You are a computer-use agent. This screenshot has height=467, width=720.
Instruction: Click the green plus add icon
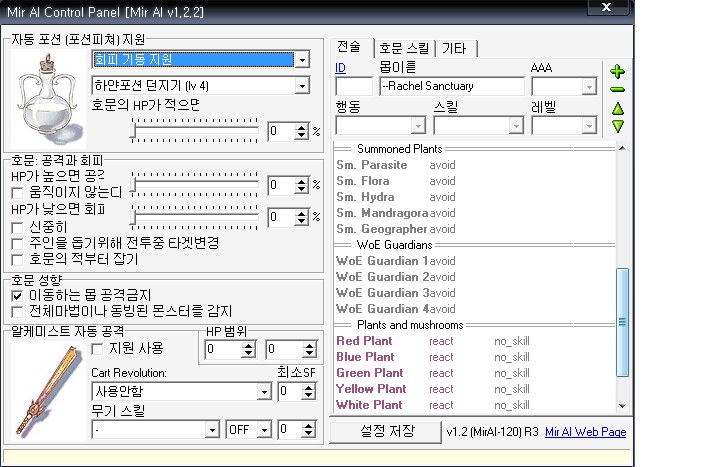click(618, 71)
